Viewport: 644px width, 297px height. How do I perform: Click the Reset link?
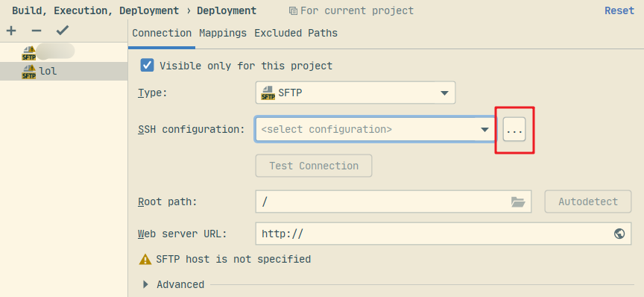coord(619,10)
